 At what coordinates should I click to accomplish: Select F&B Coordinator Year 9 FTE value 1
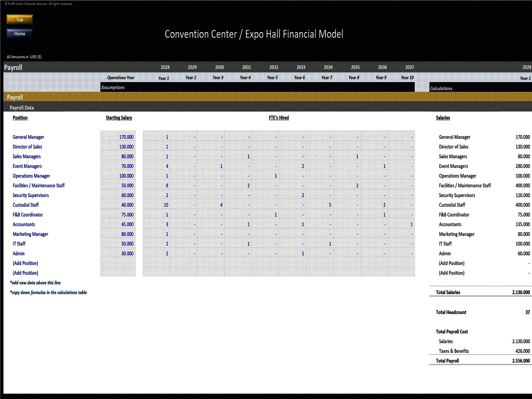(374, 214)
